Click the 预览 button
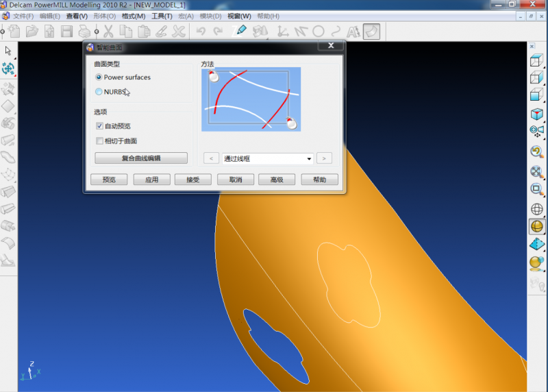 [109, 180]
